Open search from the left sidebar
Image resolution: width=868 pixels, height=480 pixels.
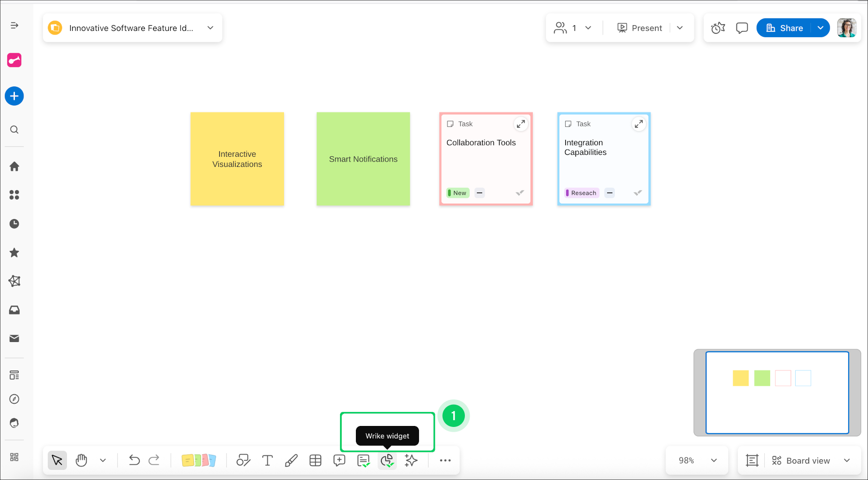(x=14, y=129)
